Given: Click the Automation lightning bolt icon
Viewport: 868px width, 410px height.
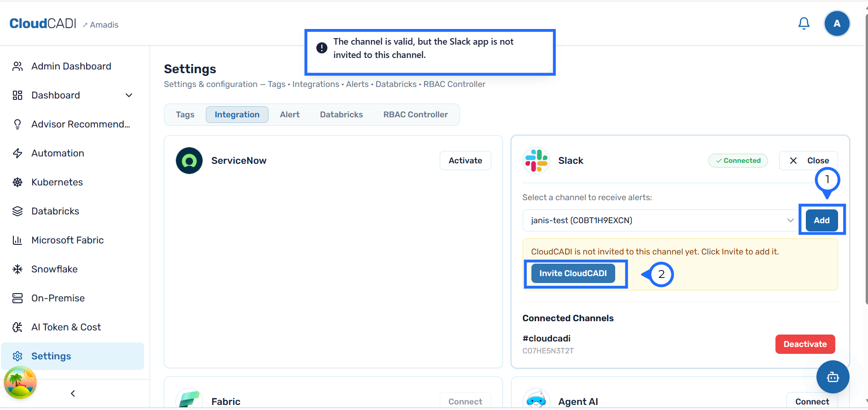Looking at the screenshot, I should (17, 153).
